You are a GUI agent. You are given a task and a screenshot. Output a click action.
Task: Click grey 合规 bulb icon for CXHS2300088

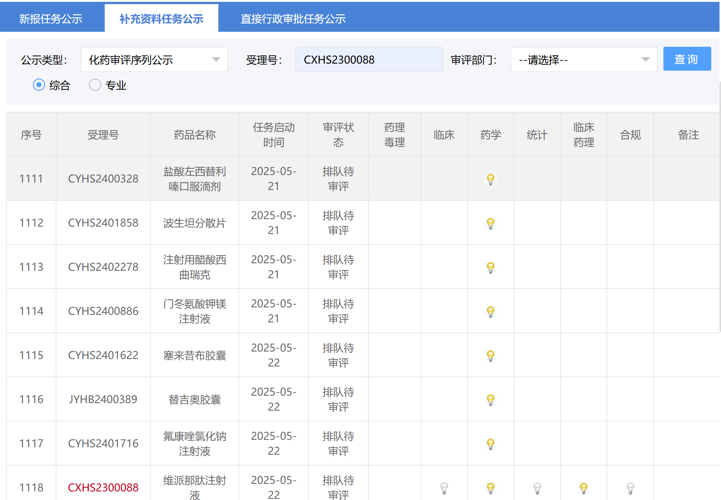[630, 488]
